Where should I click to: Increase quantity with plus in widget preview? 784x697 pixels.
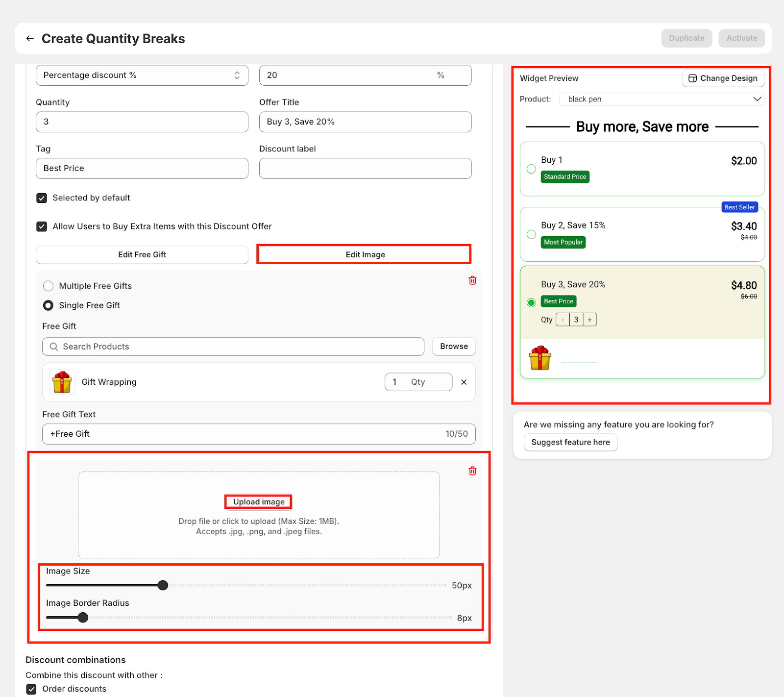pyautogui.click(x=590, y=320)
